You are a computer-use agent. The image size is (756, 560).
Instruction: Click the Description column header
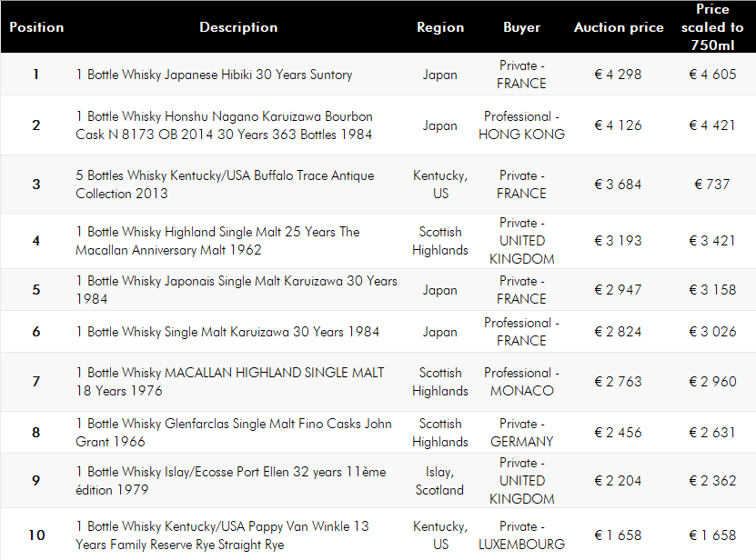click(238, 27)
